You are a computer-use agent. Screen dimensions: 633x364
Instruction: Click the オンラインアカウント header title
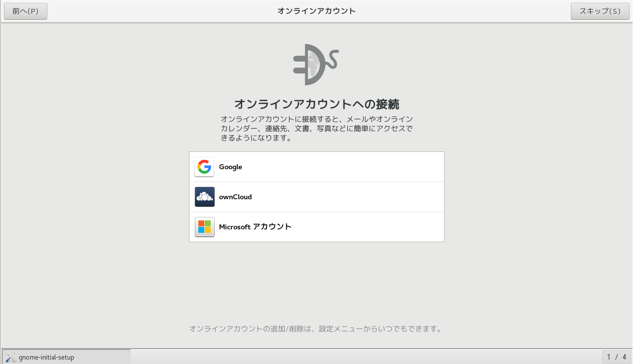[x=316, y=11]
